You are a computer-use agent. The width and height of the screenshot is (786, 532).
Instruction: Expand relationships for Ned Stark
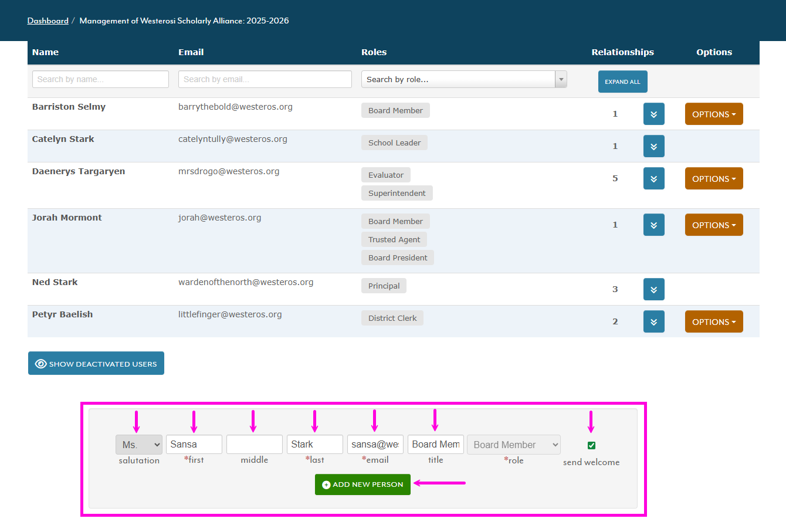tap(653, 289)
